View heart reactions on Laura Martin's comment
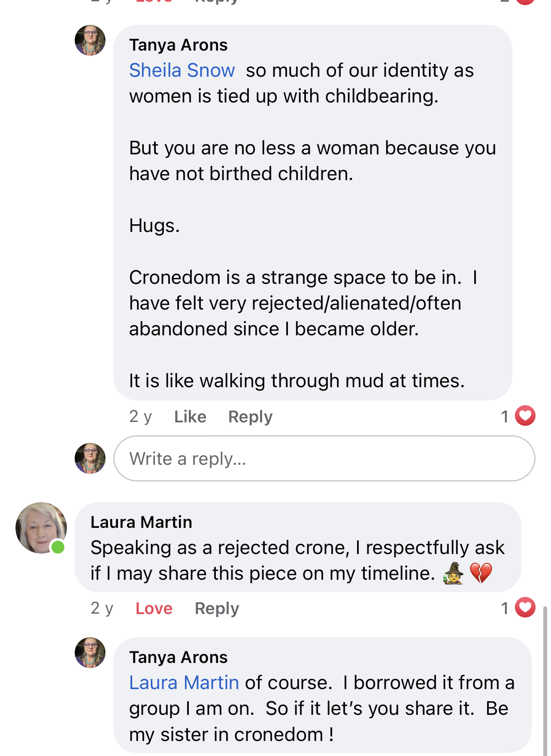Viewport: 551px width, 756px height. [x=518, y=608]
